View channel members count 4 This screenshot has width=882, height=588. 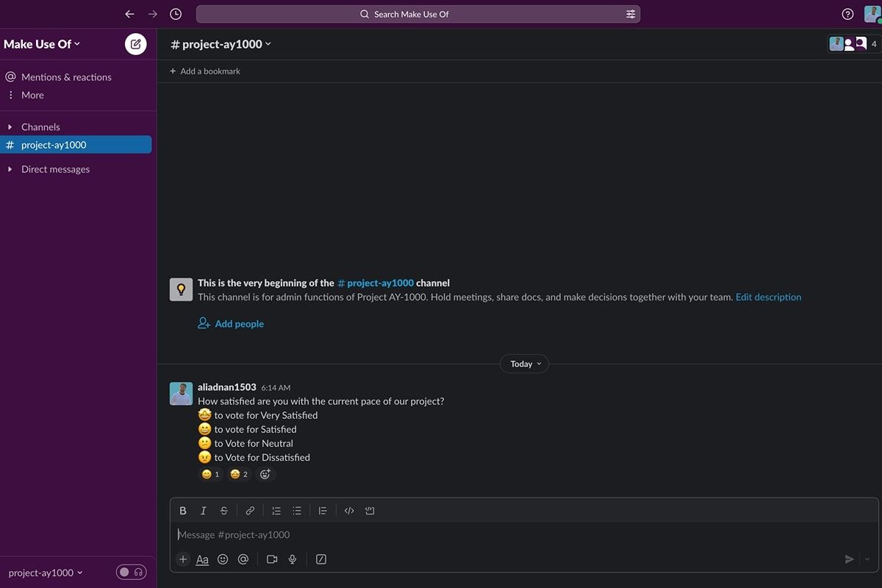853,44
